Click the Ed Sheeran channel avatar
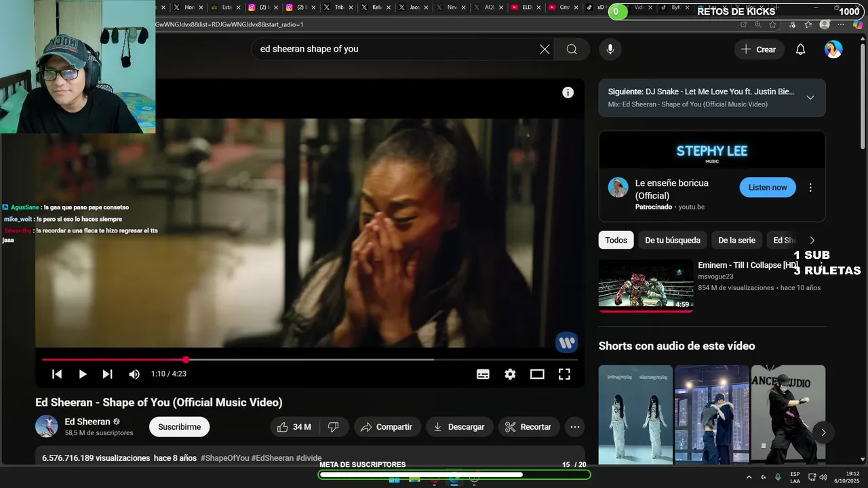Image resolution: width=868 pixels, height=488 pixels. point(47,426)
